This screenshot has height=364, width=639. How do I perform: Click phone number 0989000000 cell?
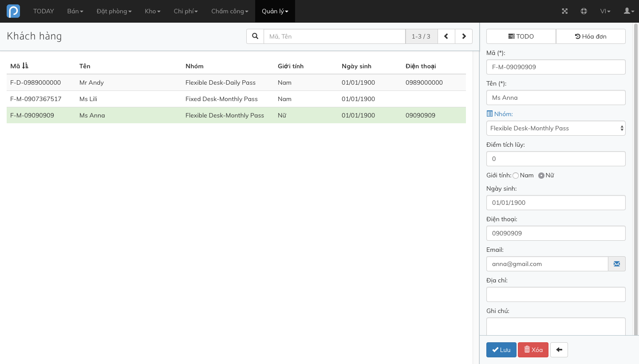tap(424, 82)
